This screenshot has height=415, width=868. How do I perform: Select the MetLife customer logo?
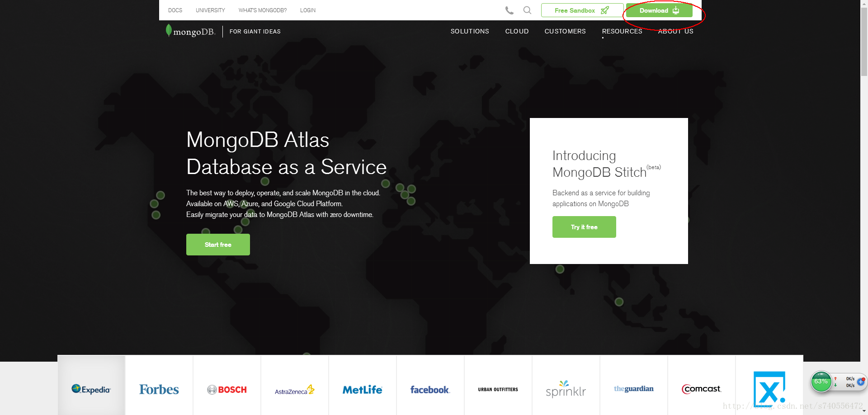pos(363,390)
